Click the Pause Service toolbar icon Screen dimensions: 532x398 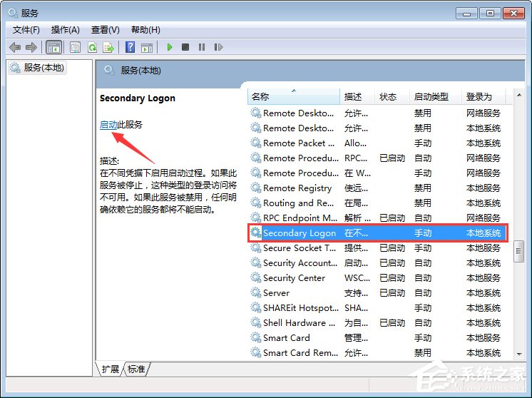(x=202, y=47)
